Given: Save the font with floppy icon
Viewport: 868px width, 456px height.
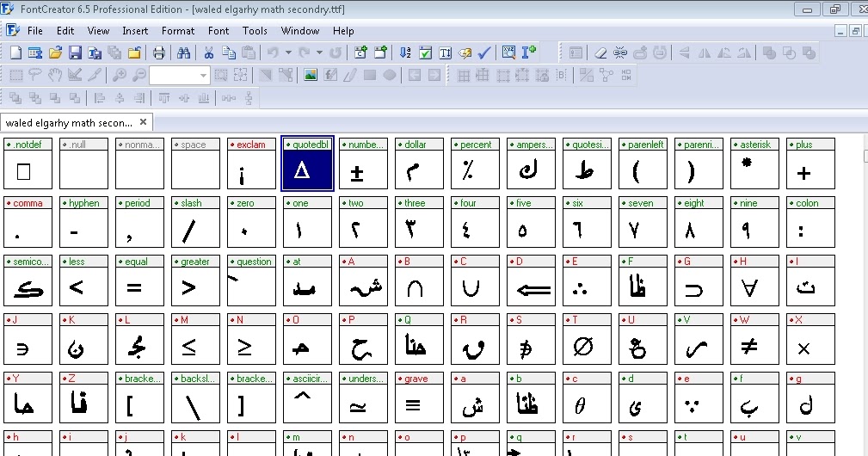Looking at the screenshot, I should pos(75,53).
